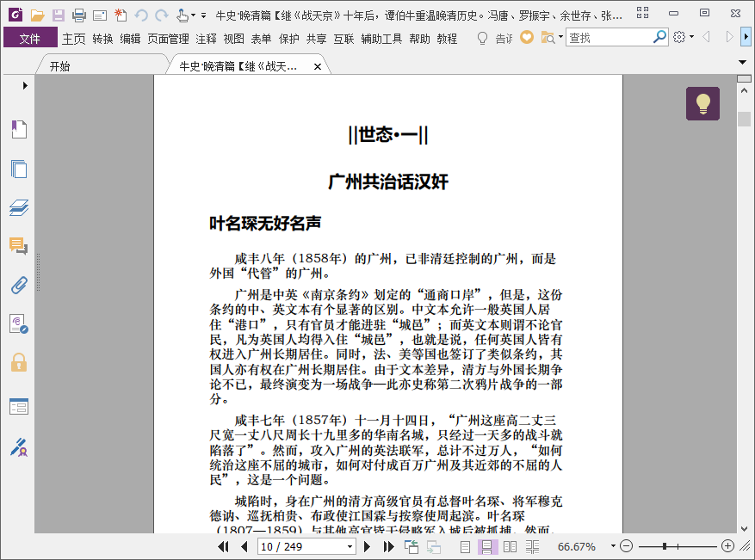The width and height of the screenshot is (755, 560).
Task: Click the Print icon
Action: pyautogui.click(x=79, y=15)
